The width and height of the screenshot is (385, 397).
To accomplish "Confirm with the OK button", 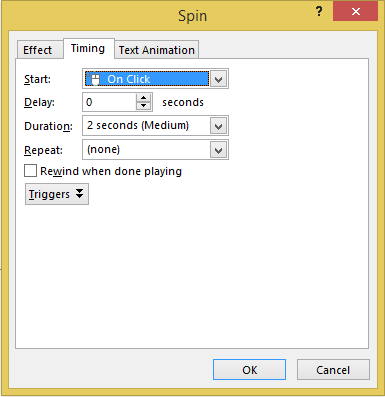I will (x=249, y=369).
